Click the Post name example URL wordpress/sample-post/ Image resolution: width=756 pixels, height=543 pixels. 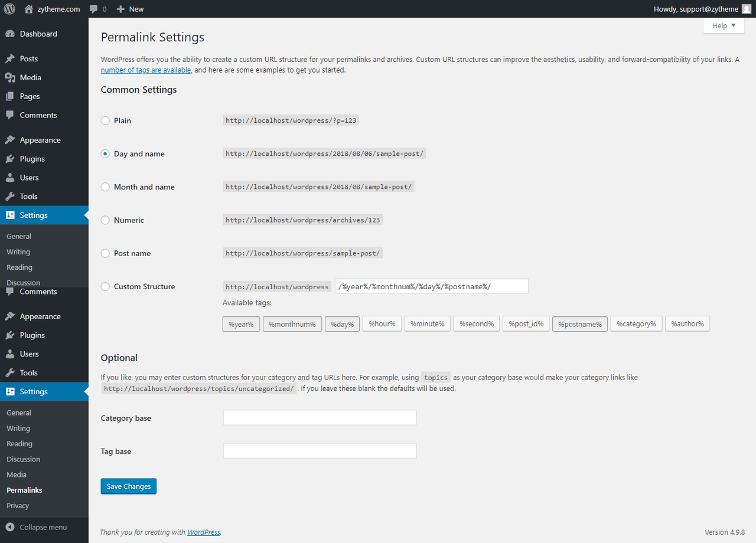[x=303, y=253]
